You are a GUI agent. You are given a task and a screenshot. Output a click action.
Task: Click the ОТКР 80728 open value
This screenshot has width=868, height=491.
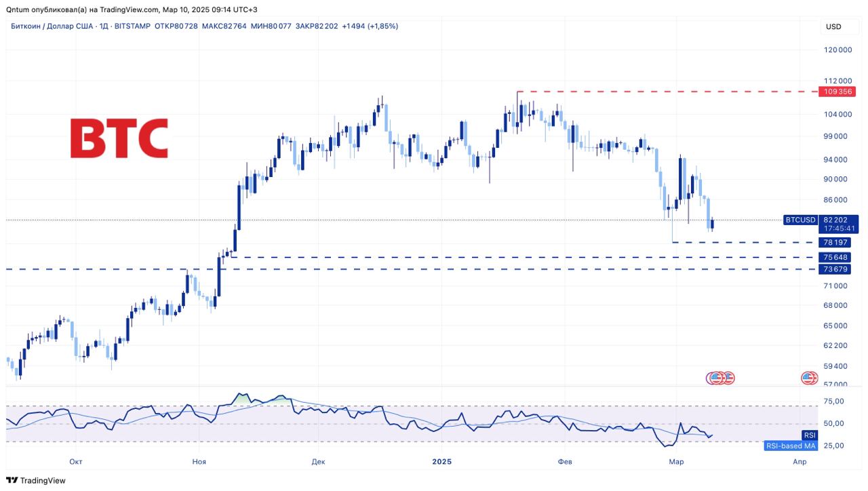pos(176,26)
